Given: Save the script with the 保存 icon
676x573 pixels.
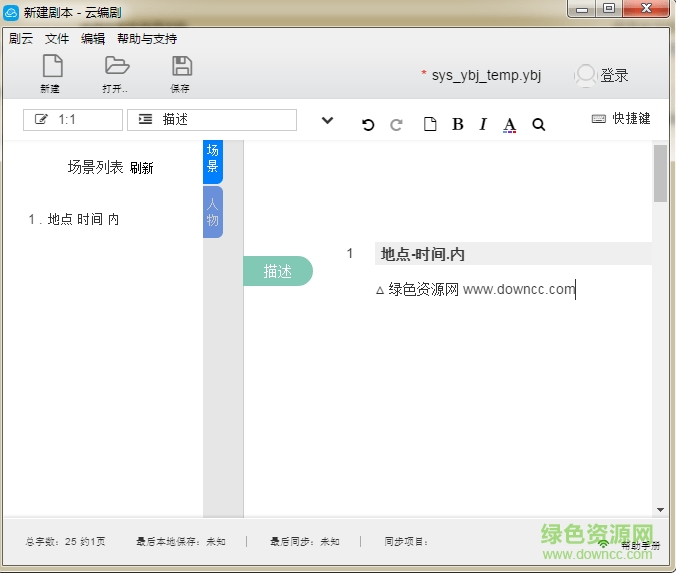Looking at the screenshot, I should point(181,68).
